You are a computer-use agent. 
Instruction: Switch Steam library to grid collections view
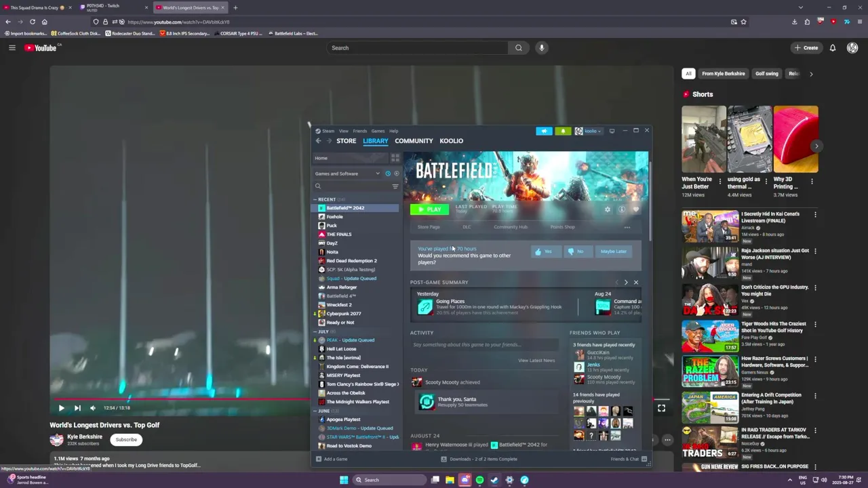click(395, 158)
